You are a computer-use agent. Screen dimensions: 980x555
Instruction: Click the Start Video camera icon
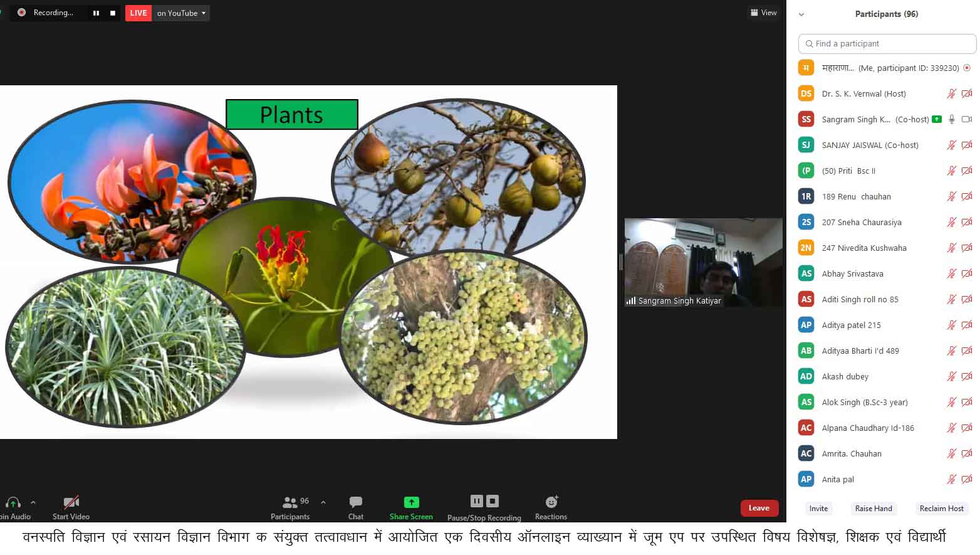(71, 502)
